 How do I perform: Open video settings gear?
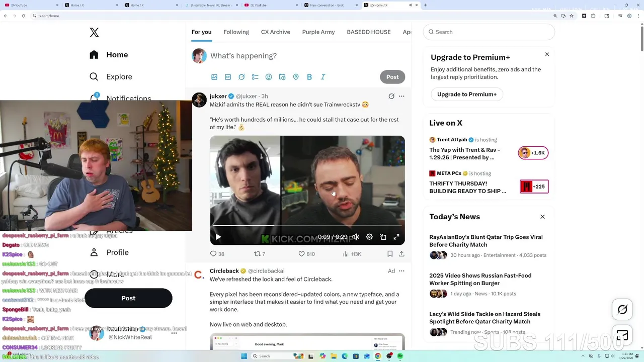pyautogui.click(x=369, y=237)
